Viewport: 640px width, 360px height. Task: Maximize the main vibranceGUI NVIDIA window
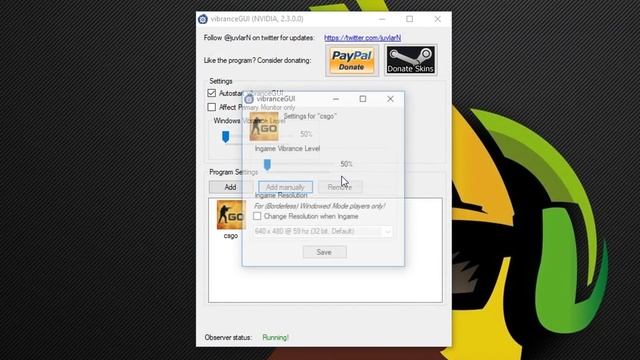[x=409, y=19]
